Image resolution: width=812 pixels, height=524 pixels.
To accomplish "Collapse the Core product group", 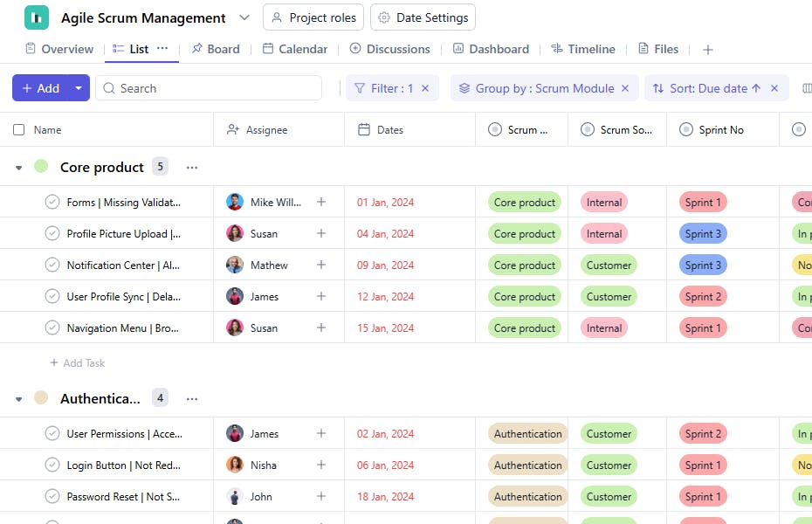I will click(x=18, y=168).
